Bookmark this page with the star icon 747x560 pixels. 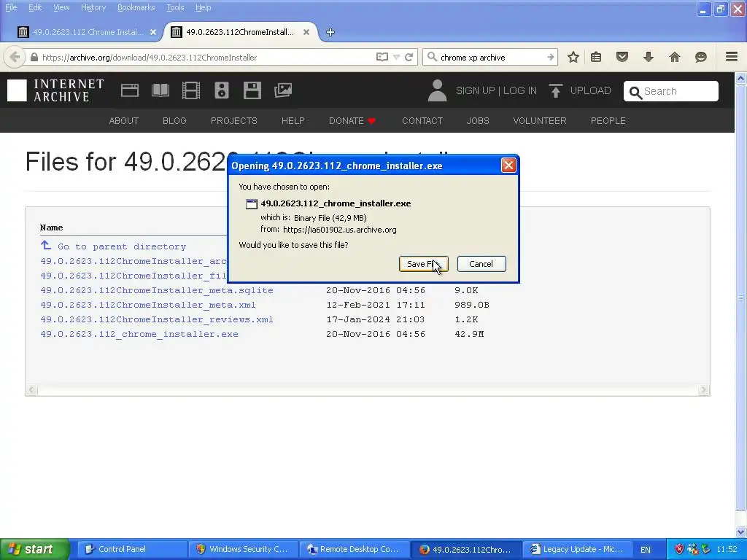[573, 57]
